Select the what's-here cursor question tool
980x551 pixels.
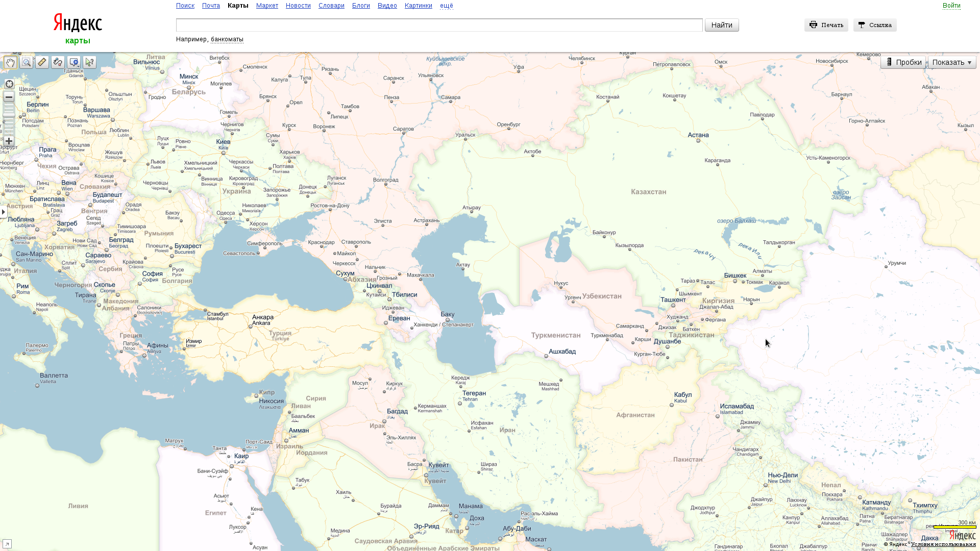point(89,62)
